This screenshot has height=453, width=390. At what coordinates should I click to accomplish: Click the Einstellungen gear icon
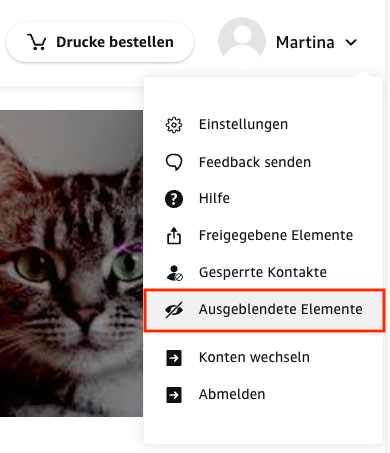[x=174, y=125]
